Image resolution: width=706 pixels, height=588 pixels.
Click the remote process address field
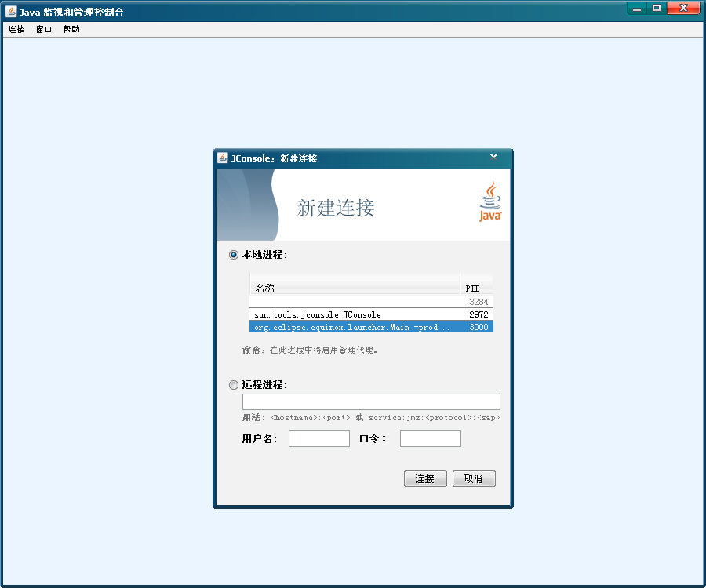click(371, 401)
